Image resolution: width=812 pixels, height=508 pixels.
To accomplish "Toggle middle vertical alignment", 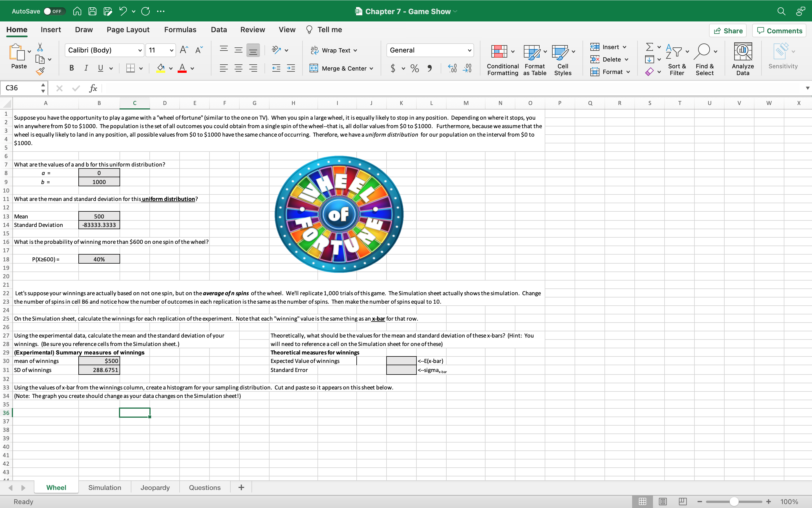I will tap(238, 50).
